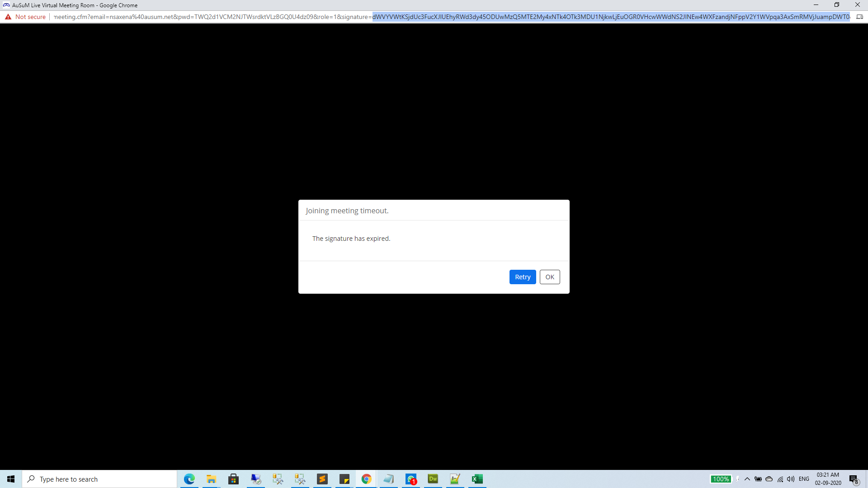Open the volume control in tray
The width and height of the screenshot is (868, 488).
point(791,479)
